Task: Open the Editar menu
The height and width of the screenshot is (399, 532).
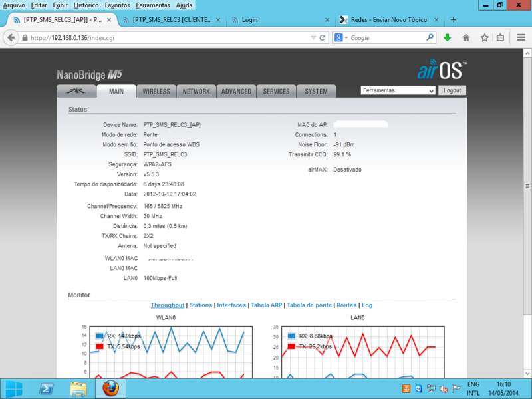Action: [x=39, y=5]
